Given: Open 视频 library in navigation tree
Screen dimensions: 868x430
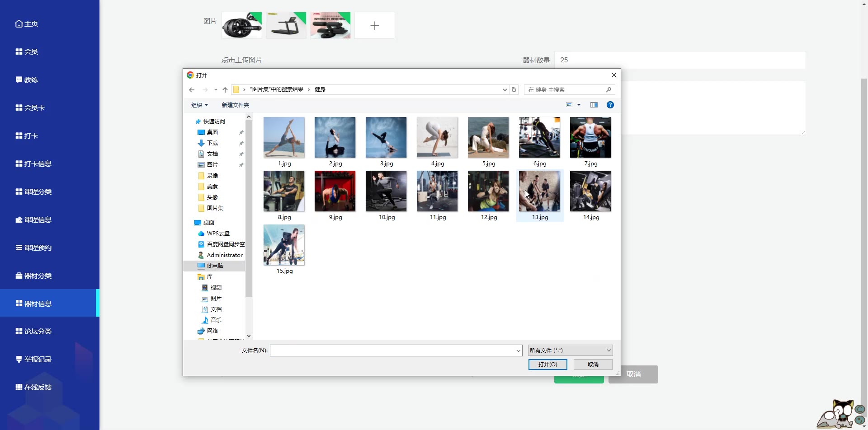Looking at the screenshot, I should 216,287.
